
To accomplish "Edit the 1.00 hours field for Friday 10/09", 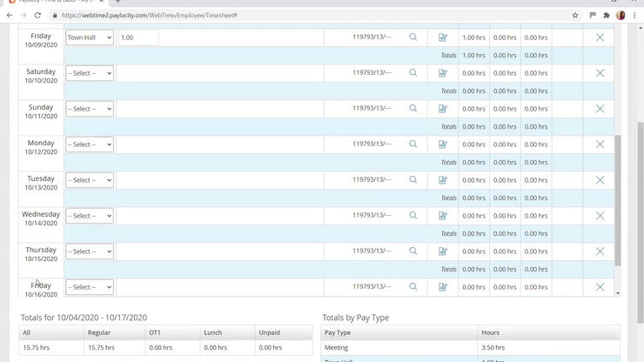I will 138,37.
